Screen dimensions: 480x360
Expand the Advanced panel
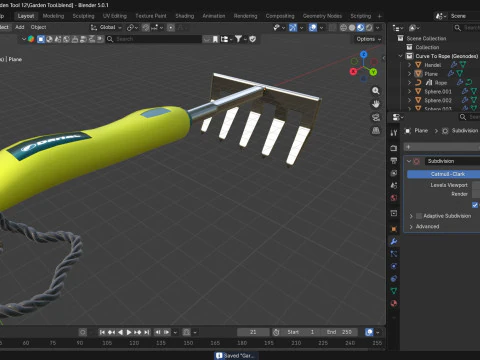point(411,227)
